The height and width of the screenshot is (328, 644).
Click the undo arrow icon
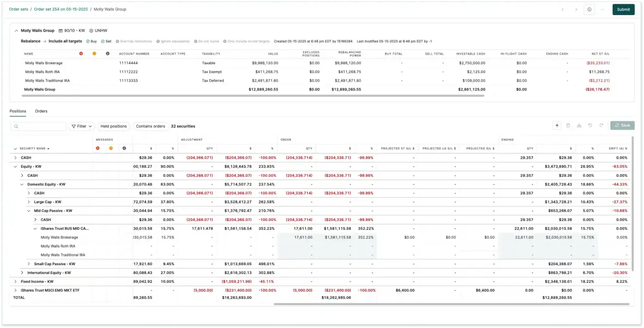(590, 126)
